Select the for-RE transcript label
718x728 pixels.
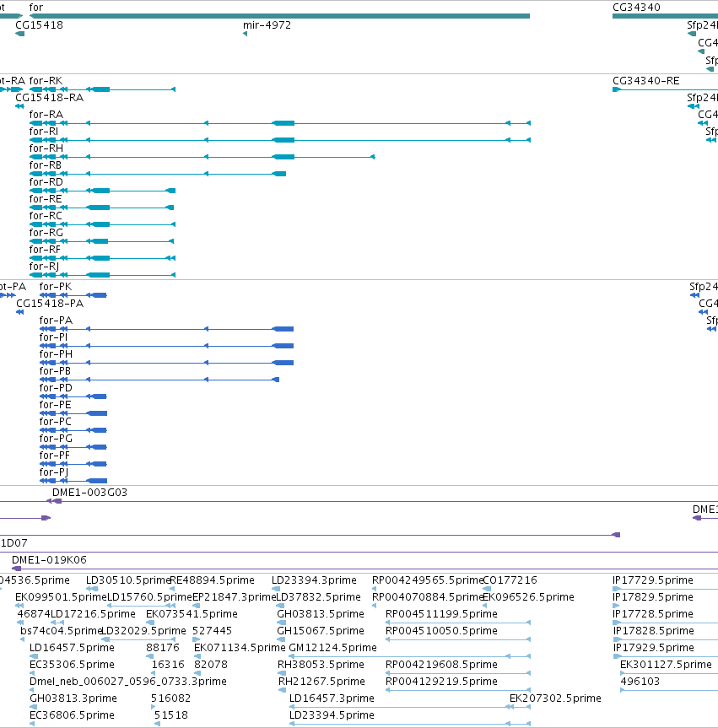(46, 199)
